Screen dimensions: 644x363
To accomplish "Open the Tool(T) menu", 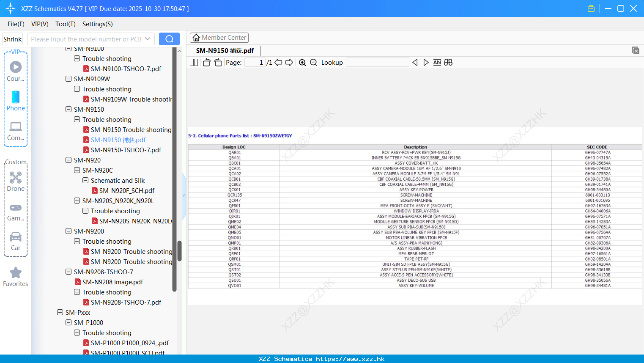I will (x=66, y=24).
